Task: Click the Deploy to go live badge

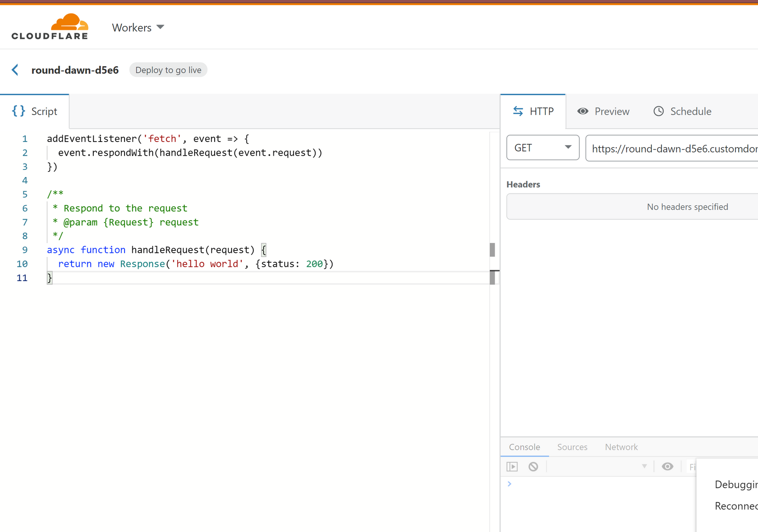Action: pyautogui.click(x=168, y=70)
